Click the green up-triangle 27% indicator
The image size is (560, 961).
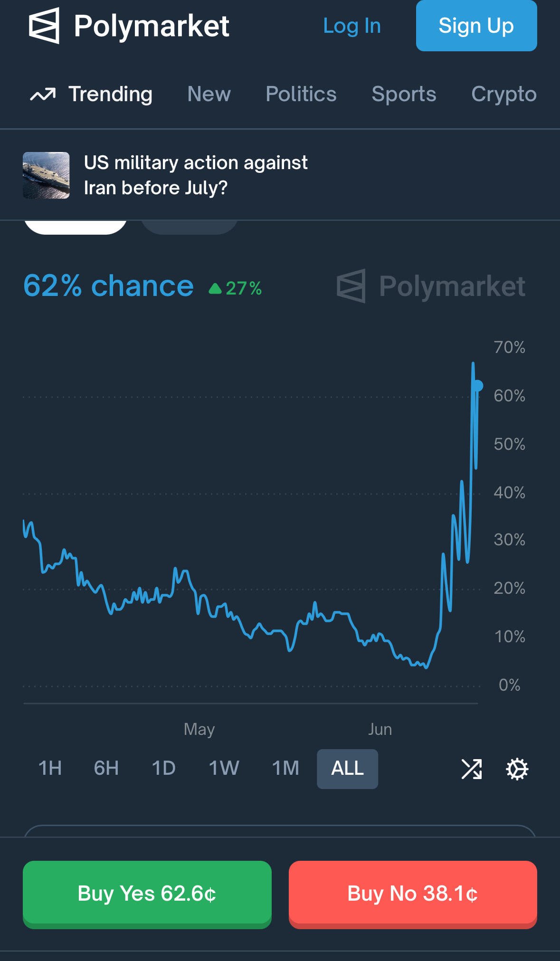(x=236, y=288)
